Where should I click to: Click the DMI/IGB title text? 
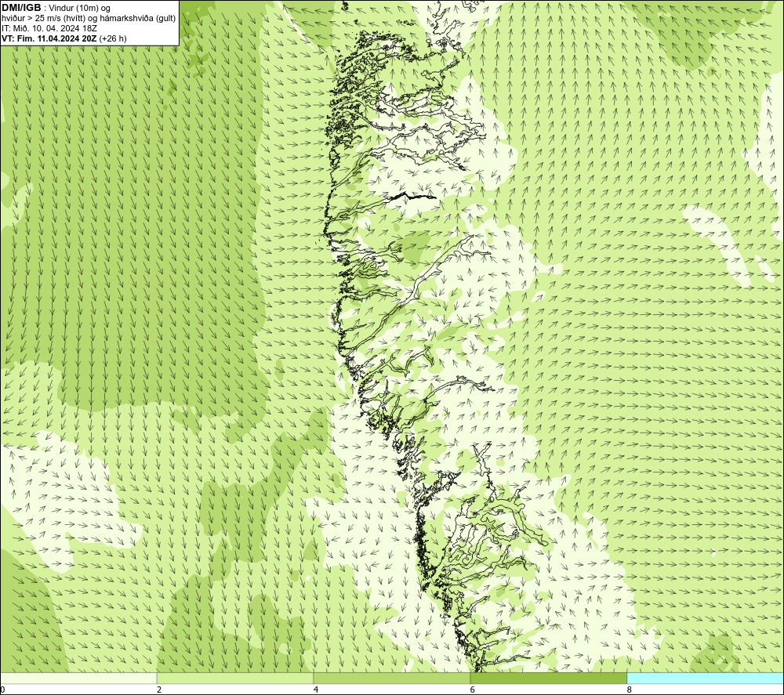point(21,8)
